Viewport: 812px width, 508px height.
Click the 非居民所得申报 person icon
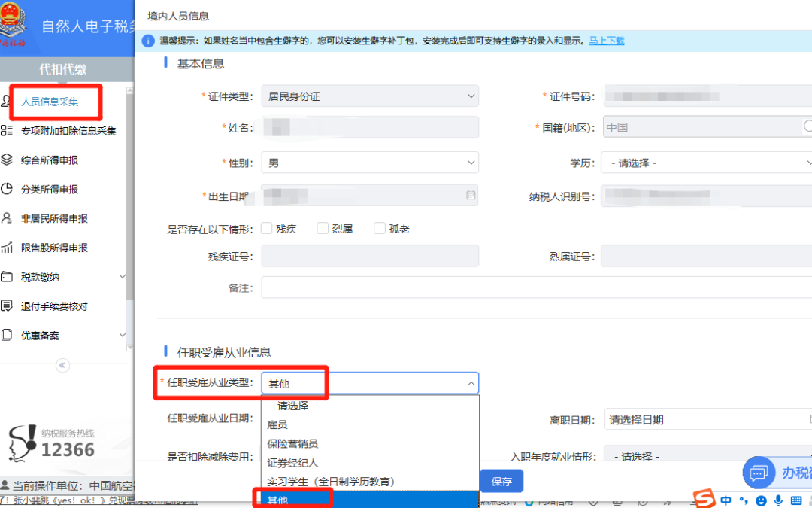8,218
